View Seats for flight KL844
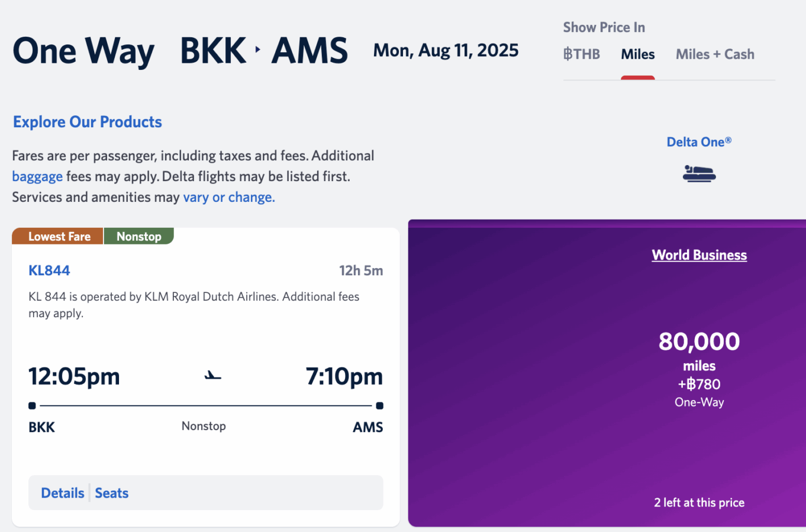This screenshot has width=806, height=532. coord(112,493)
